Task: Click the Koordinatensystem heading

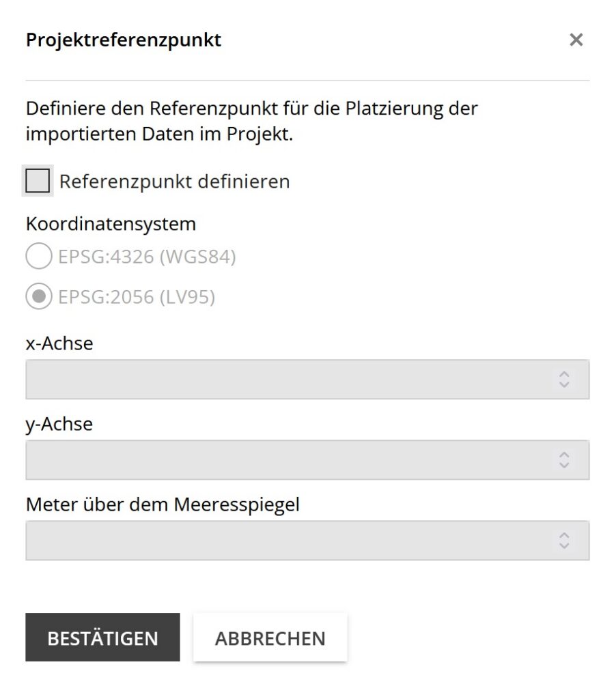Action: (111, 223)
